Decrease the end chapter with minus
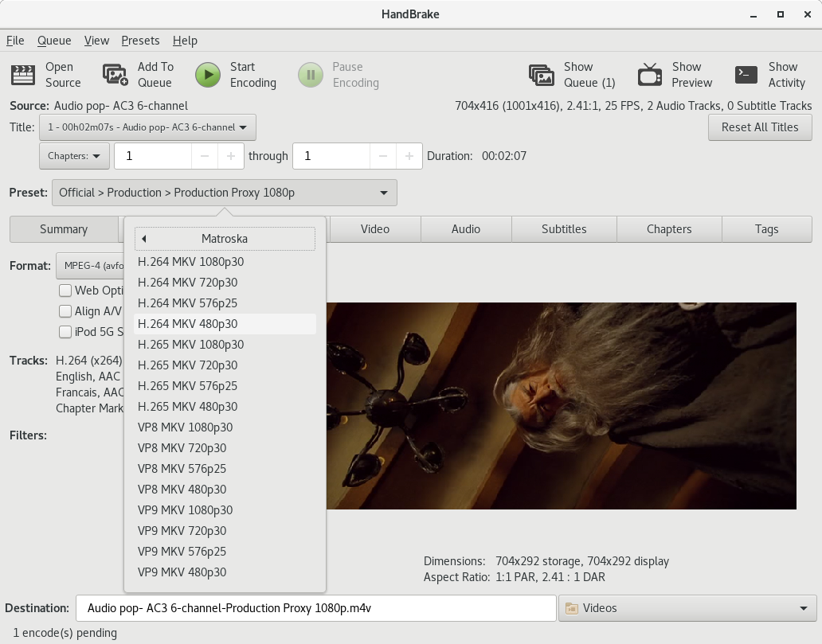The width and height of the screenshot is (822, 644). [x=382, y=156]
